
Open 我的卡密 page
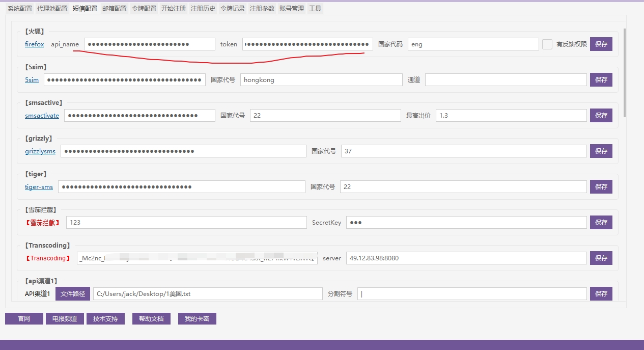tap(197, 319)
